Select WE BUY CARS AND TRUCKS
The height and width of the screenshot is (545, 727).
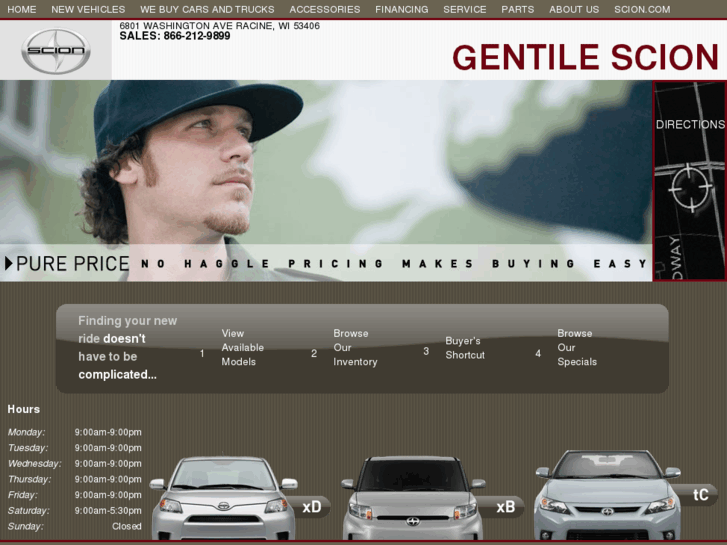tap(207, 9)
